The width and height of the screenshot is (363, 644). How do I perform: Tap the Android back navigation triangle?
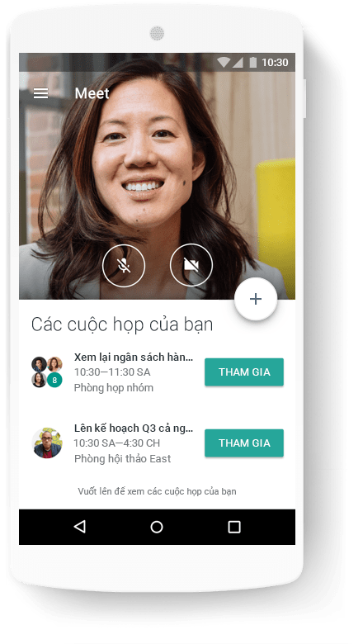pos(79,527)
